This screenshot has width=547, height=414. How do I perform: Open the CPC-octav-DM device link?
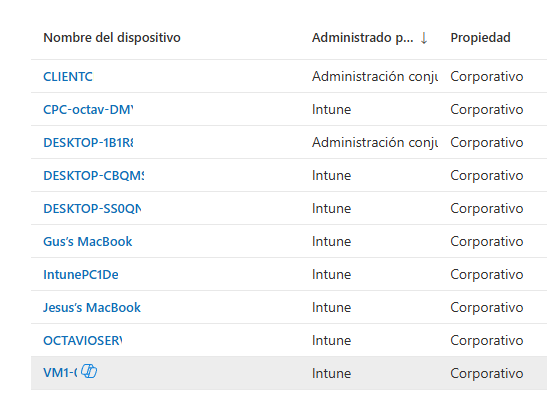point(88,110)
